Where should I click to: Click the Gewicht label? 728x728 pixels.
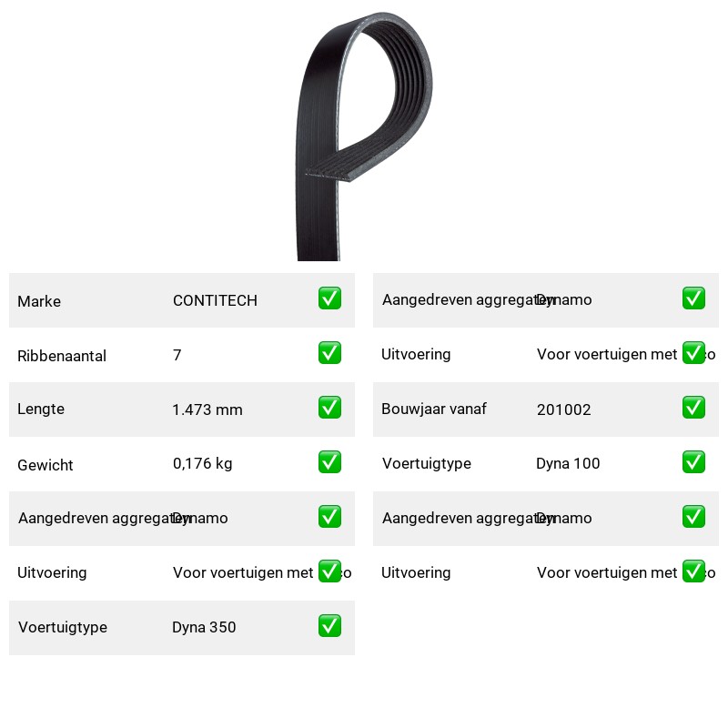45,465
